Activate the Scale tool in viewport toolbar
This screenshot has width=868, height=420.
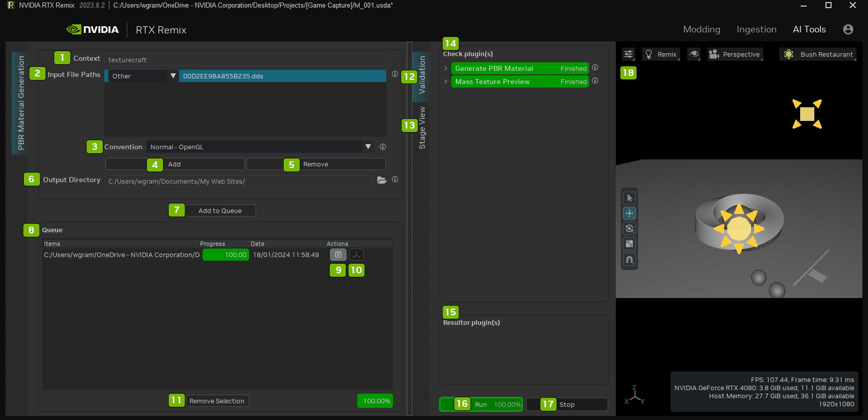629,244
